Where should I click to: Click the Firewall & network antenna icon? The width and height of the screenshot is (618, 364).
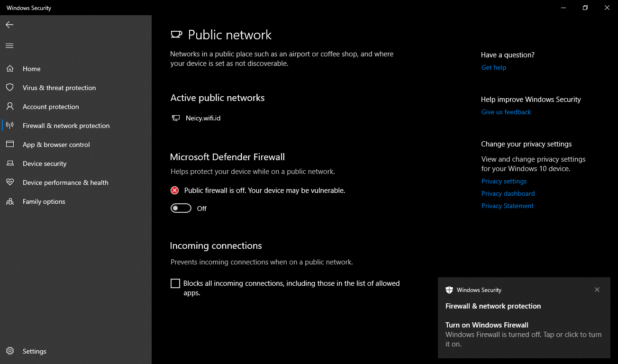point(10,126)
